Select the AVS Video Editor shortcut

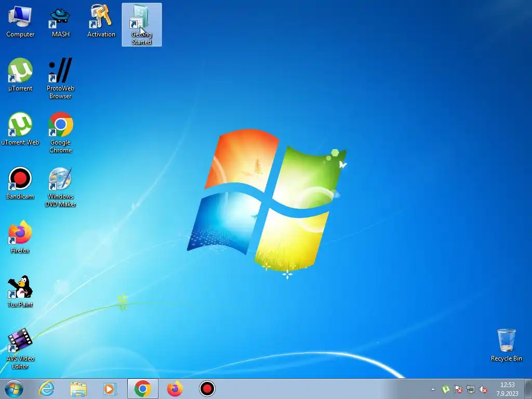coord(20,349)
